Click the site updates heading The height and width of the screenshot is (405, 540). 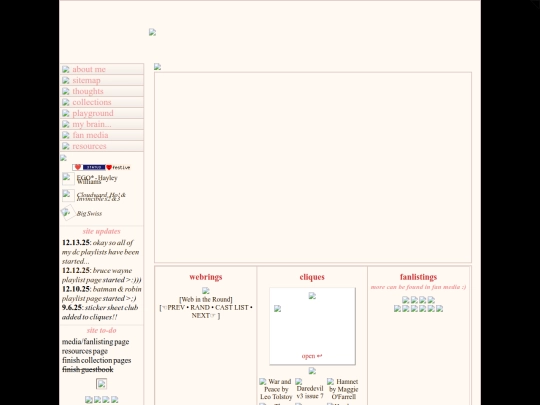(101, 231)
